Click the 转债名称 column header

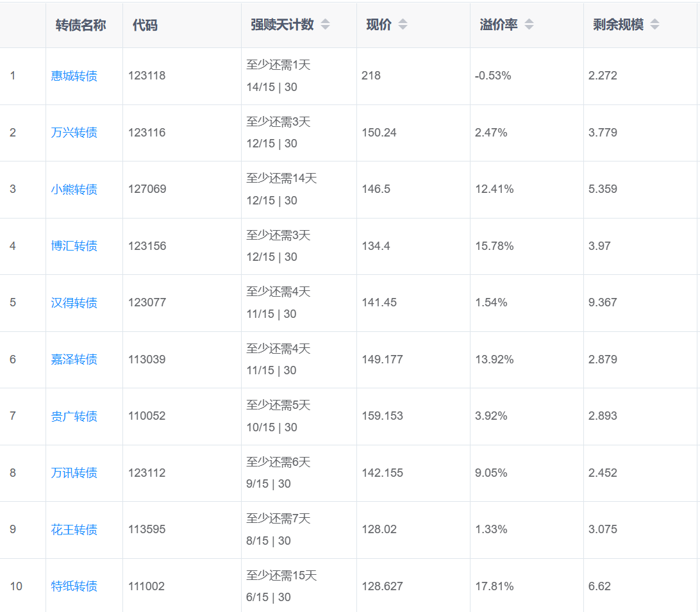(81, 25)
